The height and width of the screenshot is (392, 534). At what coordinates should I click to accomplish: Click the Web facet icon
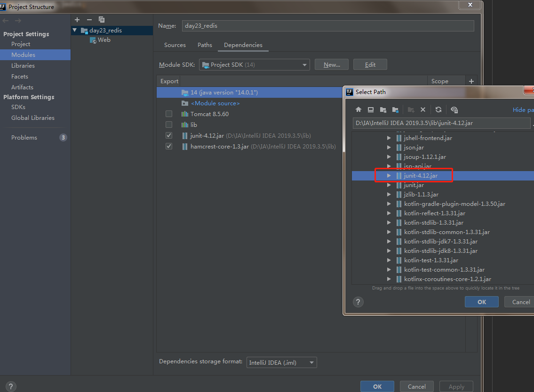(93, 40)
